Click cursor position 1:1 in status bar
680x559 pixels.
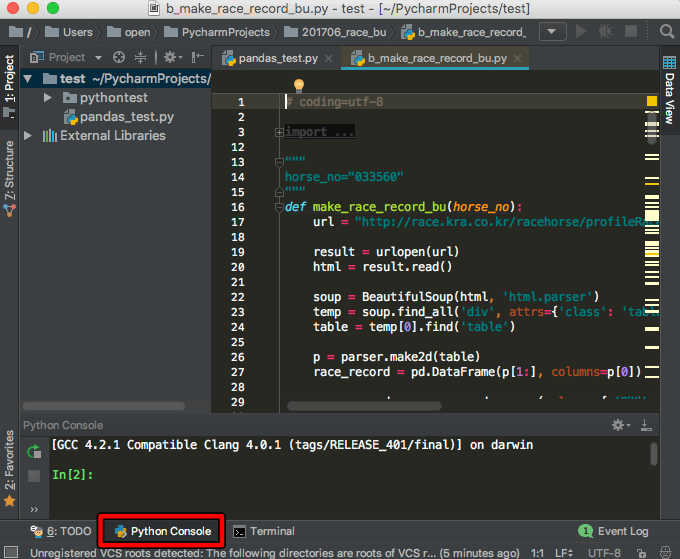pos(537,553)
